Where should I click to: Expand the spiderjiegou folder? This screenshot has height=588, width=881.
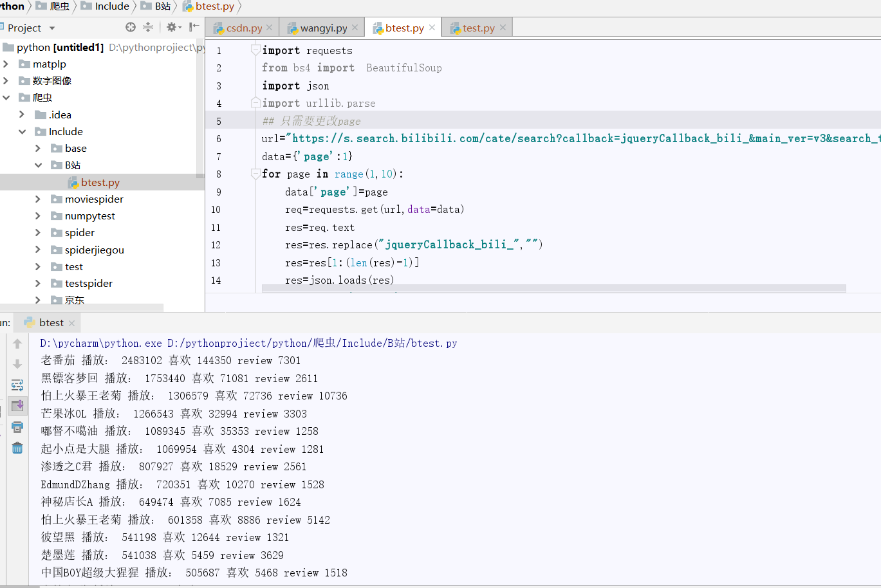(x=38, y=250)
